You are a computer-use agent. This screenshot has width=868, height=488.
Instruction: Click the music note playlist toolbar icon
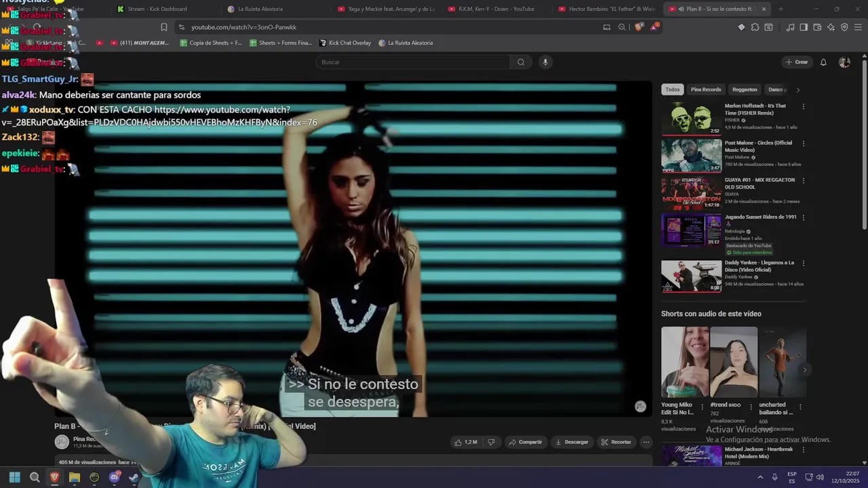click(x=790, y=27)
